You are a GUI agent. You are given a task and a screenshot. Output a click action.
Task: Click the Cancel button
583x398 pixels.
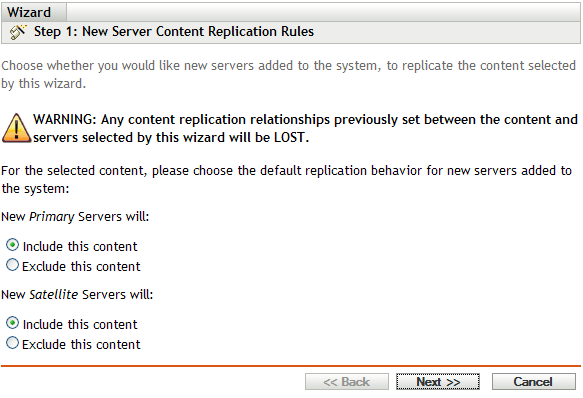(534, 382)
